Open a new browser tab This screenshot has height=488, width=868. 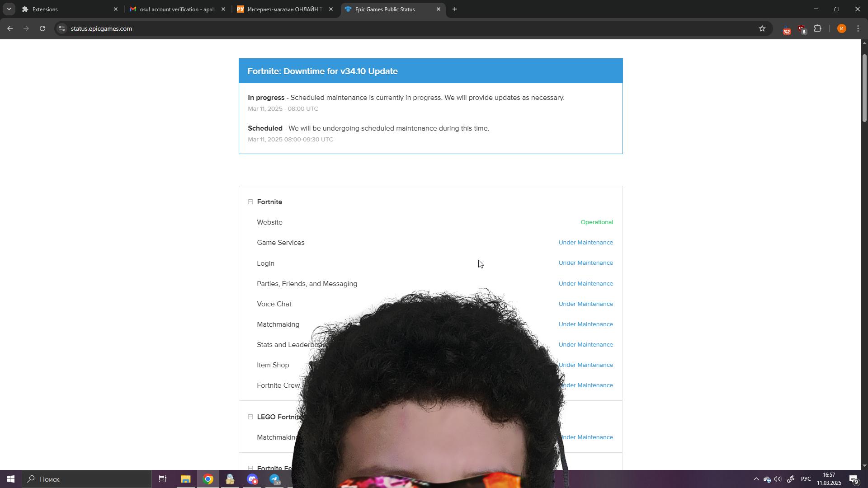(x=455, y=9)
